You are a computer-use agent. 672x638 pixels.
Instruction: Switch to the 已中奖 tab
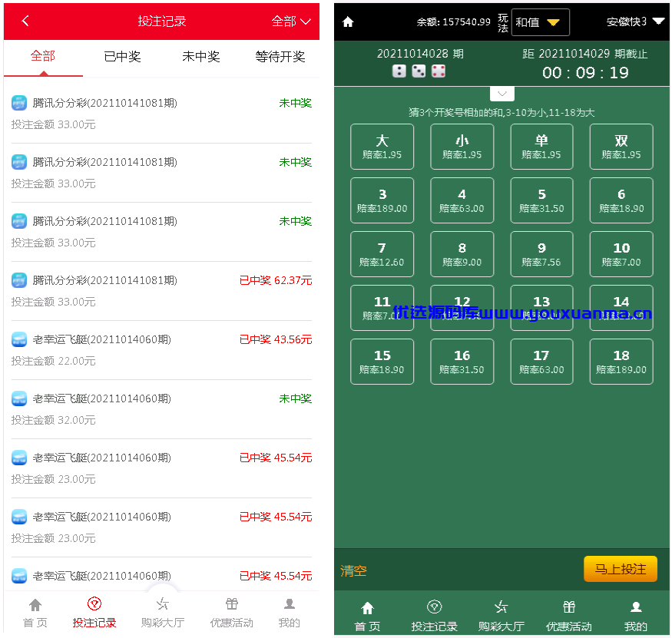tap(122, 56)
